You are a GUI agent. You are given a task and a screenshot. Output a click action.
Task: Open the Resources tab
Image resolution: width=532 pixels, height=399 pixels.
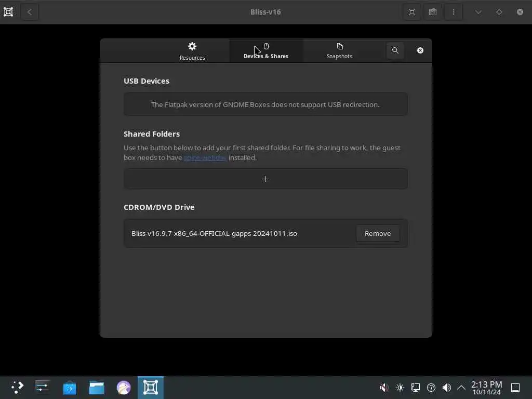click(192, 51)
